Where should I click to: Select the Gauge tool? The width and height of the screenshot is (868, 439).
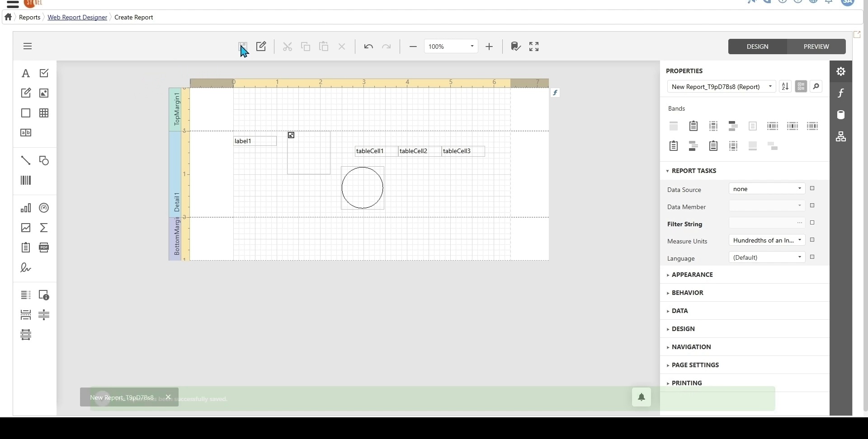(44, 208)
